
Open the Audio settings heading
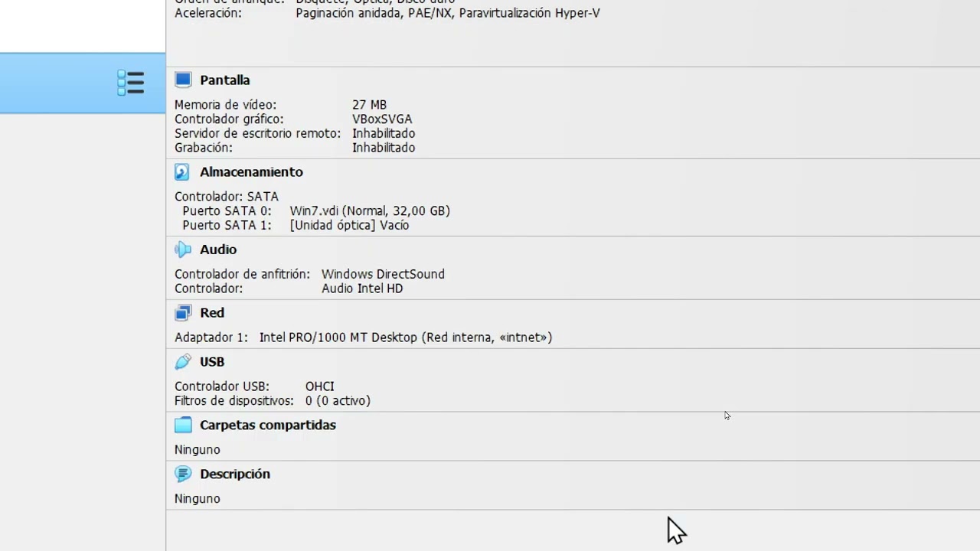tap(218, 249)
